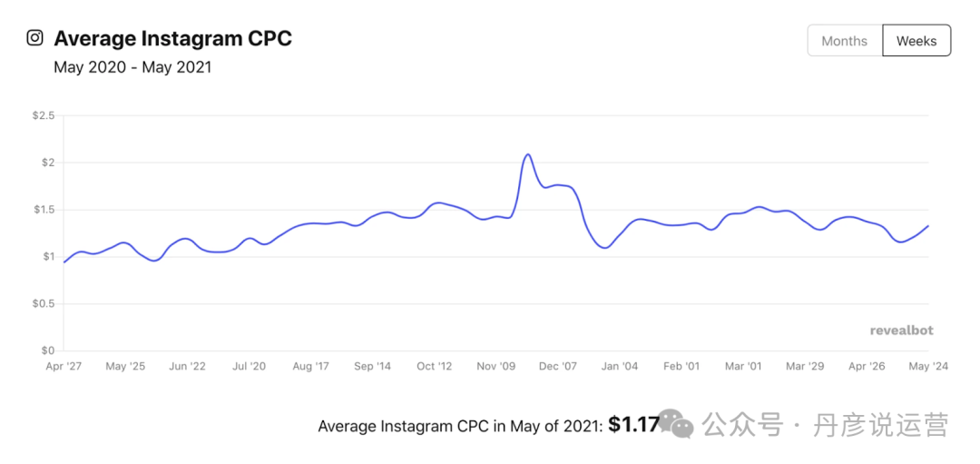Click the revealbot watermark link
The height and width of the screenshot is (464, 980).
click(x=902, y=331)
